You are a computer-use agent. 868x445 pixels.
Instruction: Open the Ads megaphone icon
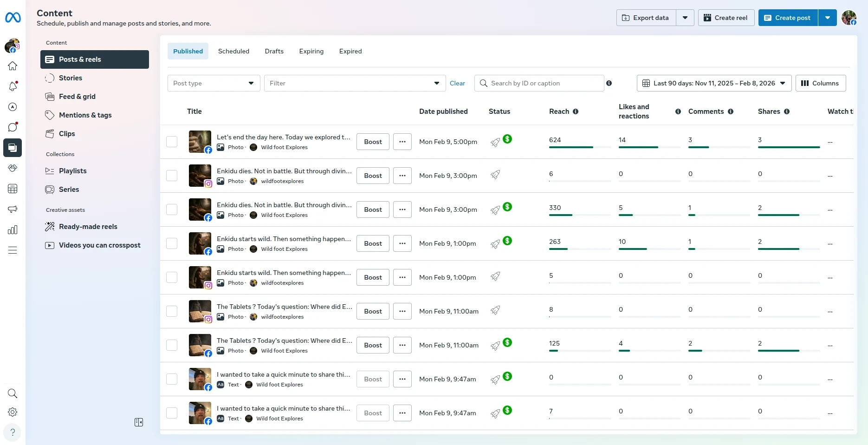pyautogui.click(x=13, y=209)
